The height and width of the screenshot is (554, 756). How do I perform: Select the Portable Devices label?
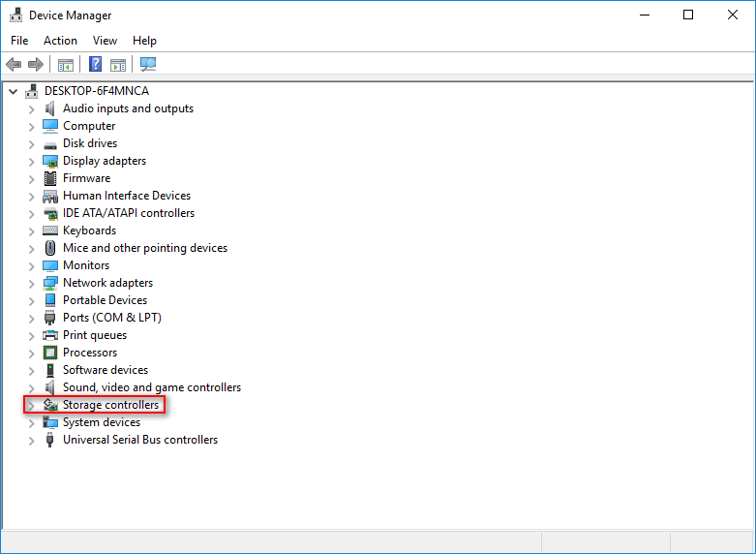coord(106,300)
